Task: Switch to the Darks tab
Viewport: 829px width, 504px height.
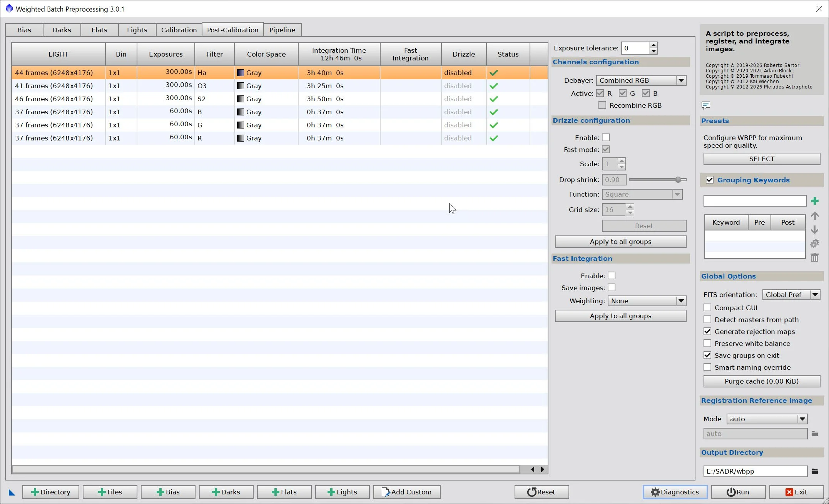Action: pos(62,30)
